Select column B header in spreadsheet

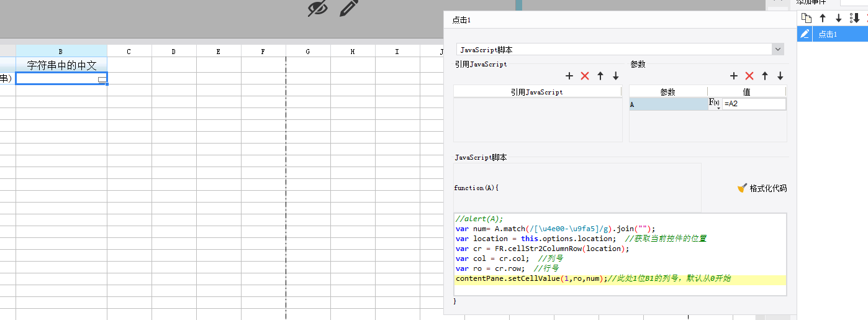61,51
